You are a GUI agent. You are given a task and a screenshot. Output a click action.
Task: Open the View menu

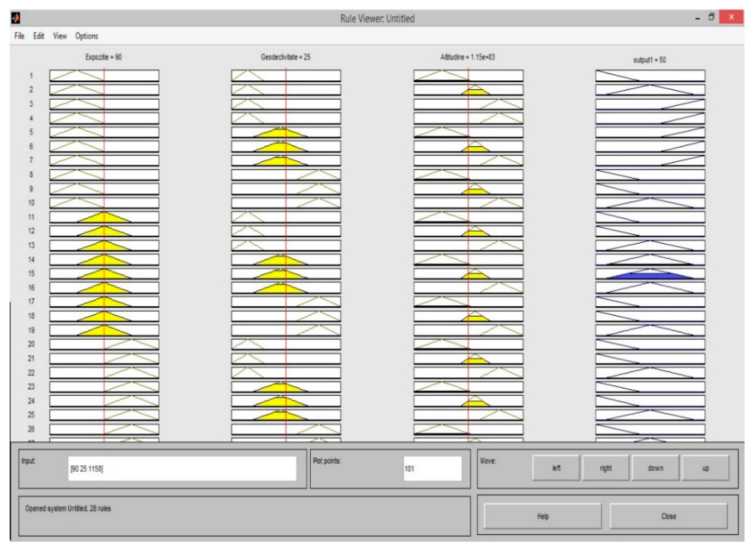[60, 36]
